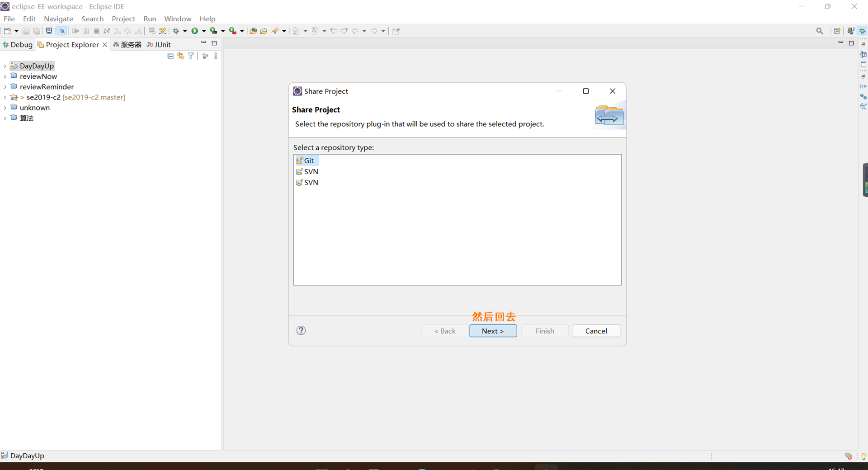
Task: Click the Open Perspective icon
Action: (x=837, y=31)
